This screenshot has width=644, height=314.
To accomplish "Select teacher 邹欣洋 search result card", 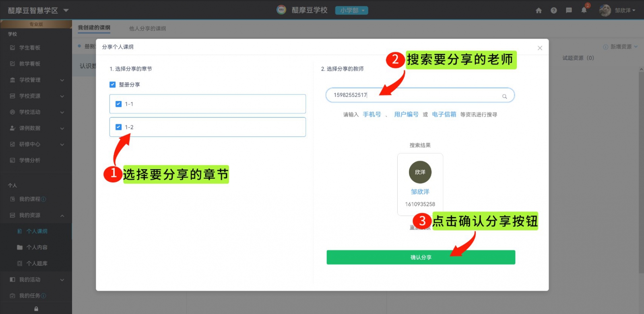I will coord(420,184).
